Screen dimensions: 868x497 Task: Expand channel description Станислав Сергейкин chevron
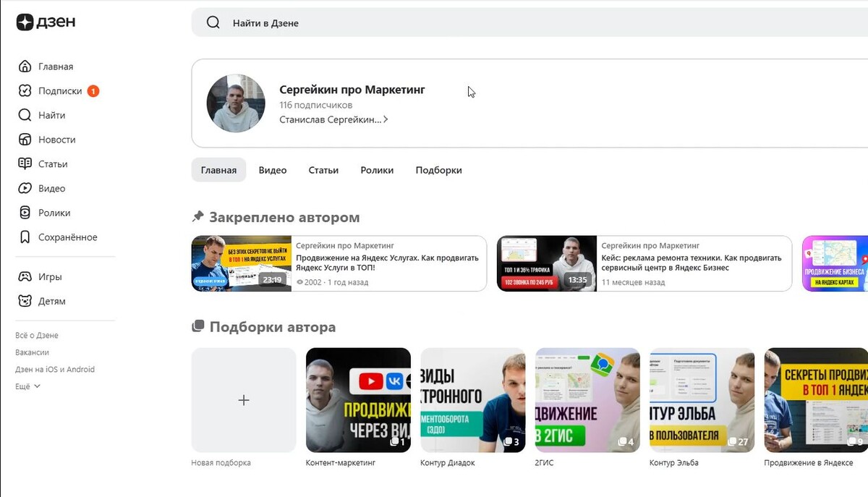tap(386, 120)
